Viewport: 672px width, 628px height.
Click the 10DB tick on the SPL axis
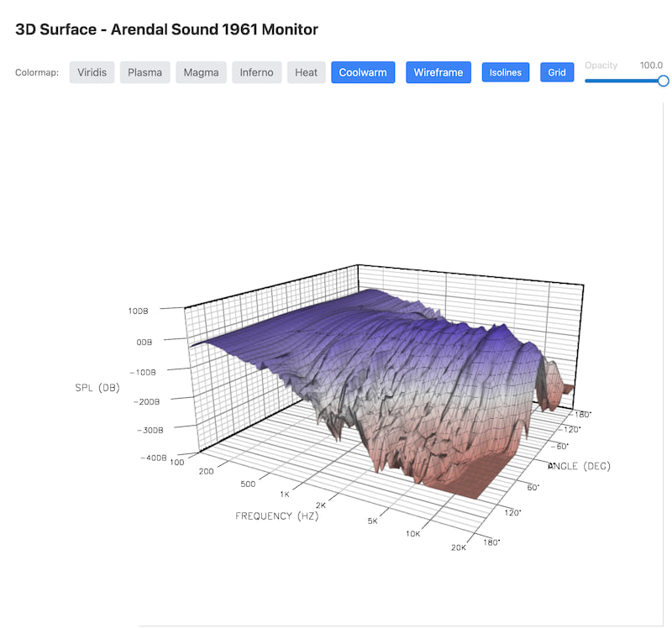tap(139, 311)
